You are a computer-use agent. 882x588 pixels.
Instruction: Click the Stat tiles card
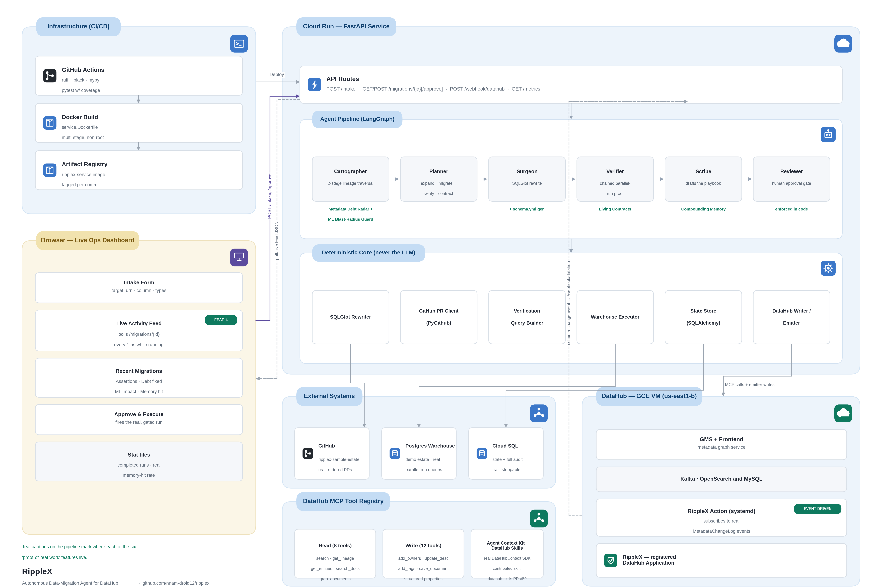[x=139, y=462]
